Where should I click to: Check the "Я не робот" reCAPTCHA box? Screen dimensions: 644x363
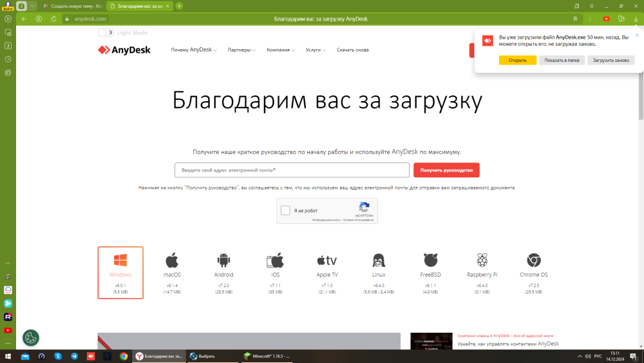[285, 210]
